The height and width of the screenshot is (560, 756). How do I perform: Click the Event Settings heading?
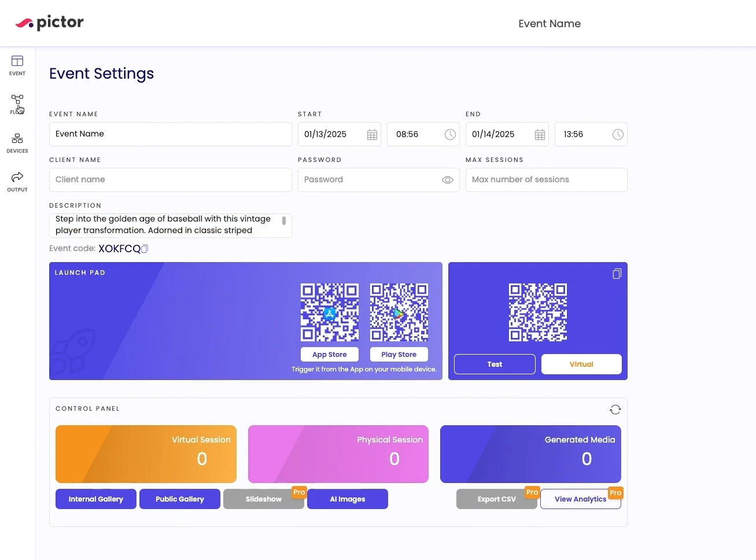[102, 73]
